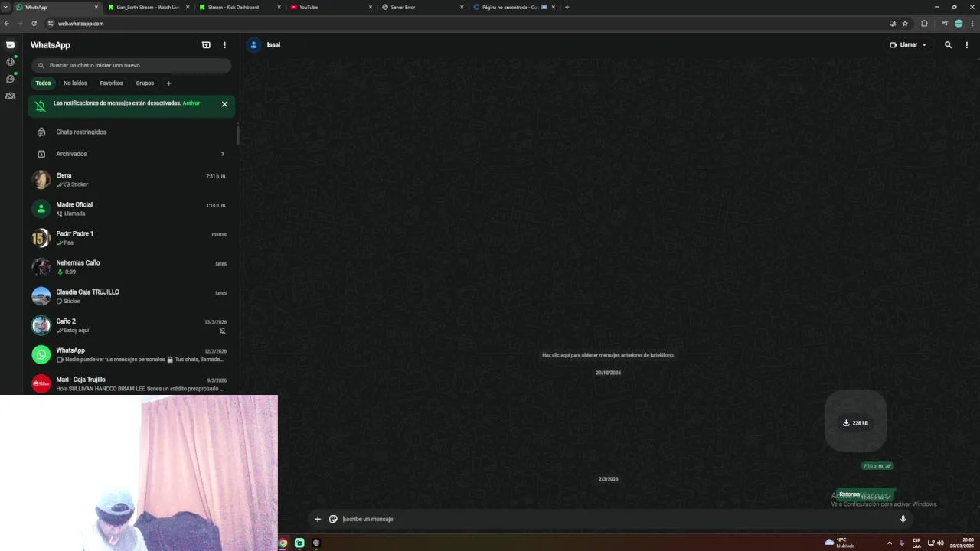Switch to Stream - Kick Dashboard tab

click(x=240, y=7)
